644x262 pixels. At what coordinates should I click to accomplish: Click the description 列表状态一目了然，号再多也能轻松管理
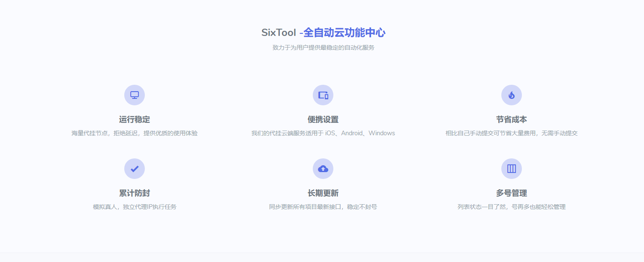click(x=512, y=207)
